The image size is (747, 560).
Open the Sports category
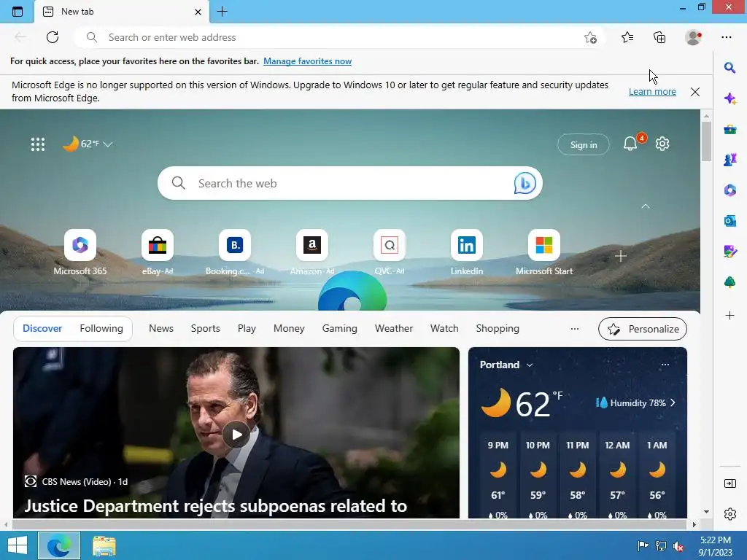(205, 329)
